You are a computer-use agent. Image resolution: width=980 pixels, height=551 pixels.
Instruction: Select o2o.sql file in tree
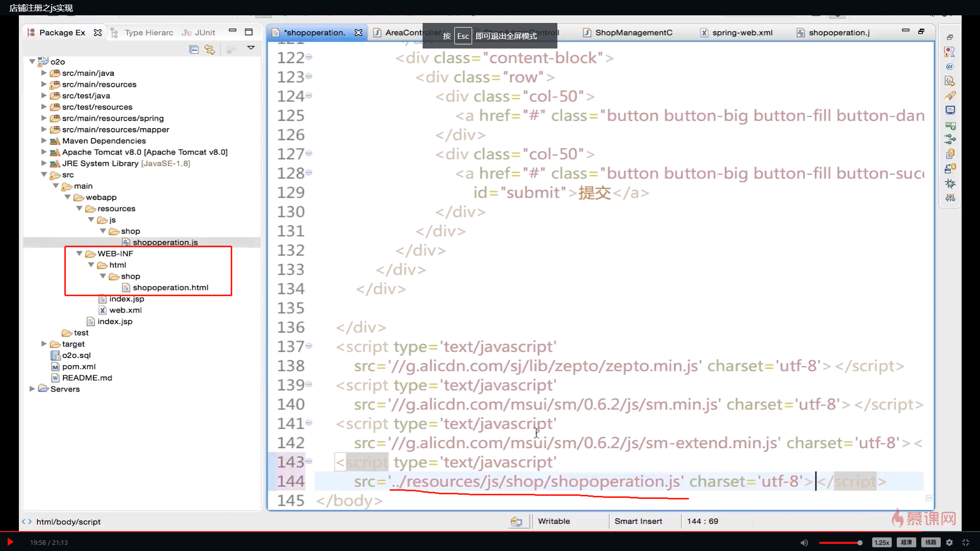[x=71, y=355]
